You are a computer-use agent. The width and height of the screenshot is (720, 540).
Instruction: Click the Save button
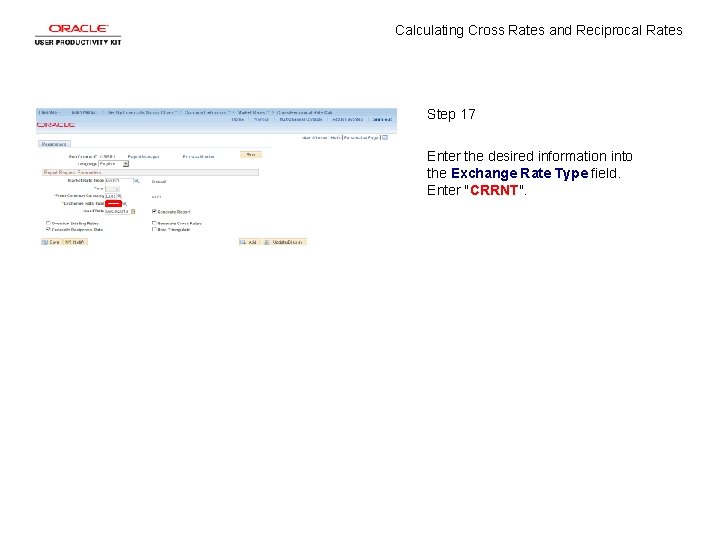tap(51, 242)
